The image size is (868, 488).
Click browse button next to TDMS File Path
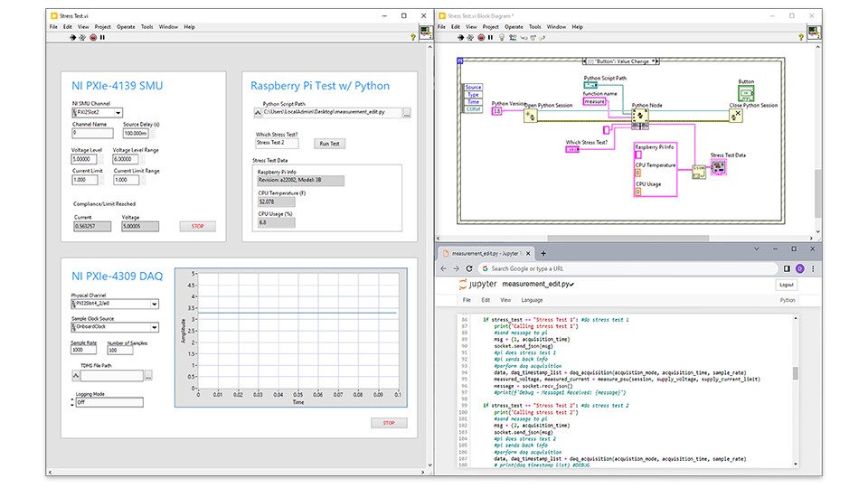[x=148, y=376]
